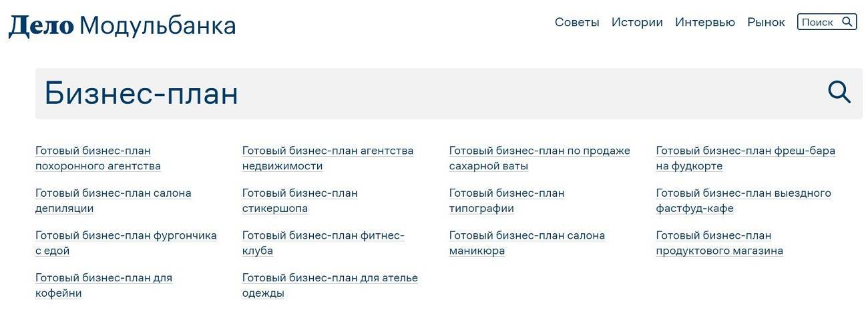Open the сахарной ваты business plan
868x320 pixels.
tap(539, 158)
